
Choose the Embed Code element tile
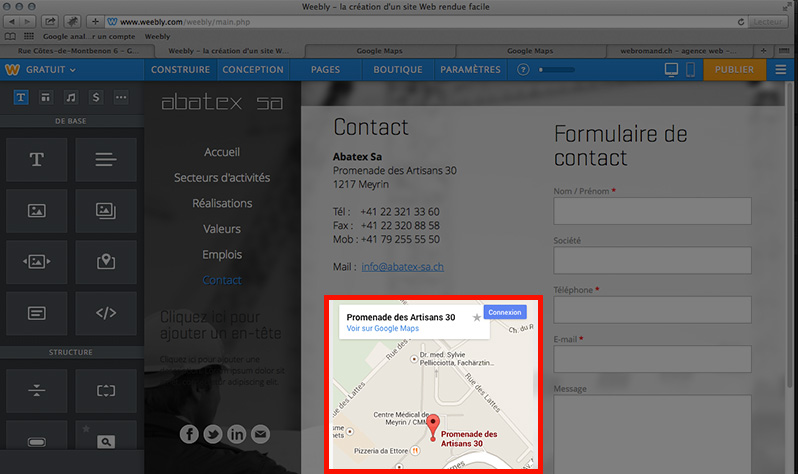point(107,312)
